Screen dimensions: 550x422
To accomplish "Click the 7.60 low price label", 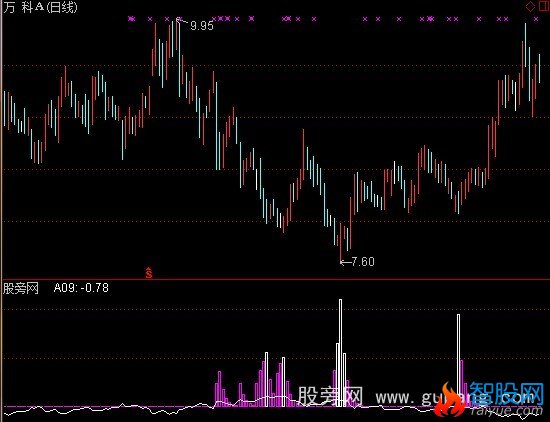I will pos(363,262).
